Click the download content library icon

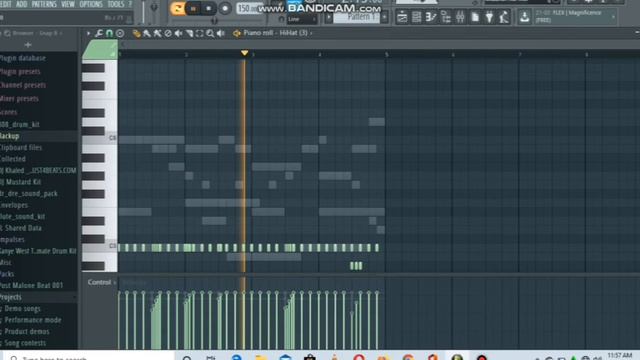[x=524, y=17]
